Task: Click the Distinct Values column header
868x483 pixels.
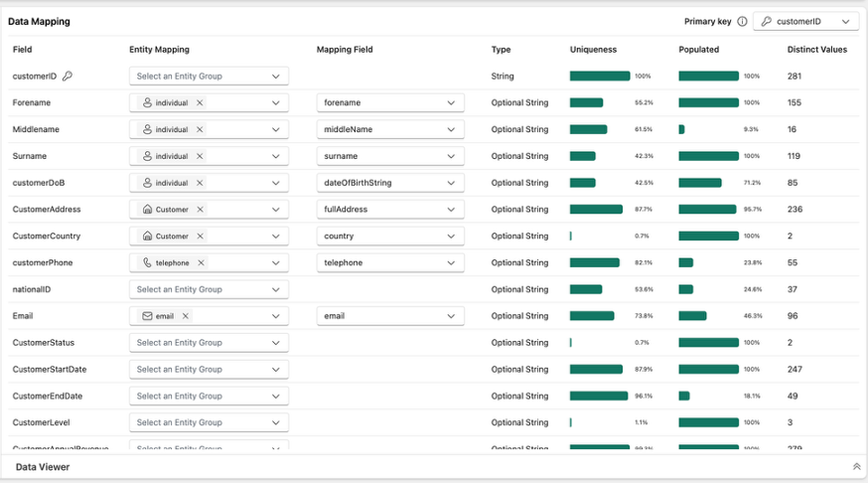Action: (x=816, y=50)
